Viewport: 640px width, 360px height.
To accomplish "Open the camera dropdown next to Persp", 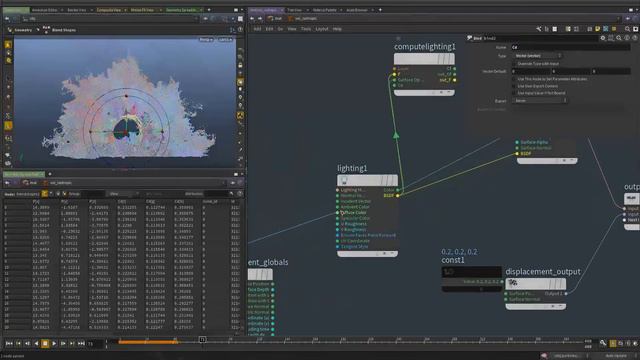I will [x=225, y=40].
